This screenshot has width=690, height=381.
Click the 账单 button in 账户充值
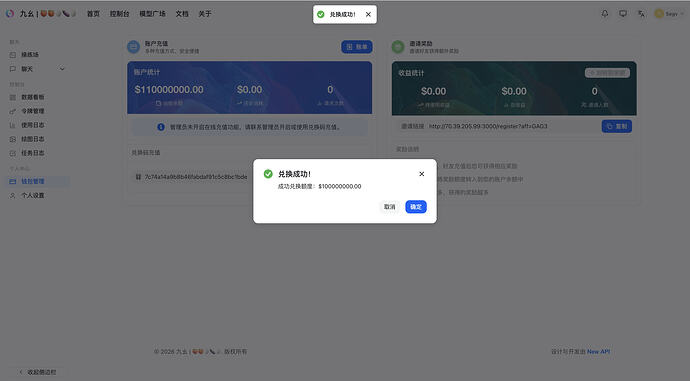[357, 47]
